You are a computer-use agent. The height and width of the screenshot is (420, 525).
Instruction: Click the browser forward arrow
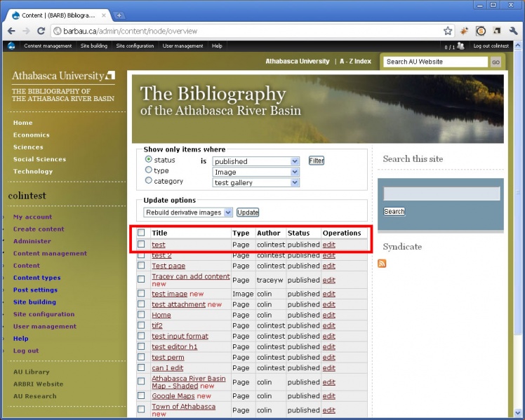26,31
